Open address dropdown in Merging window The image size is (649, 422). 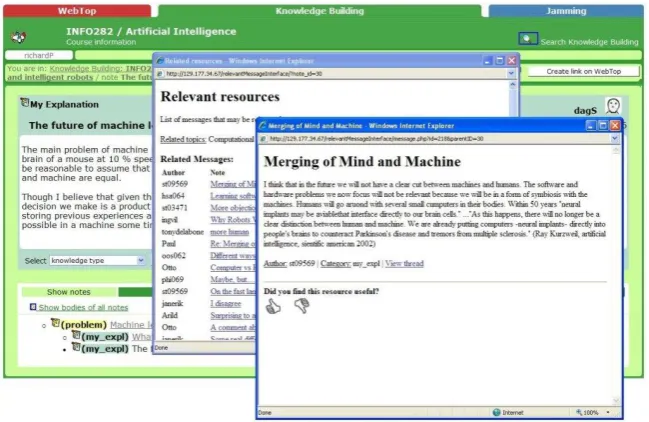(615, 139)
